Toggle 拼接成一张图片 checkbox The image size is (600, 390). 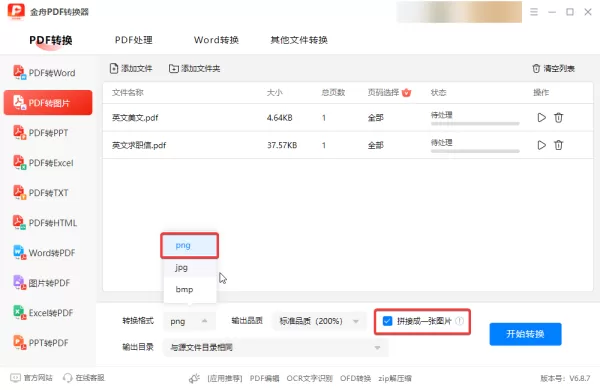(387, 321)
